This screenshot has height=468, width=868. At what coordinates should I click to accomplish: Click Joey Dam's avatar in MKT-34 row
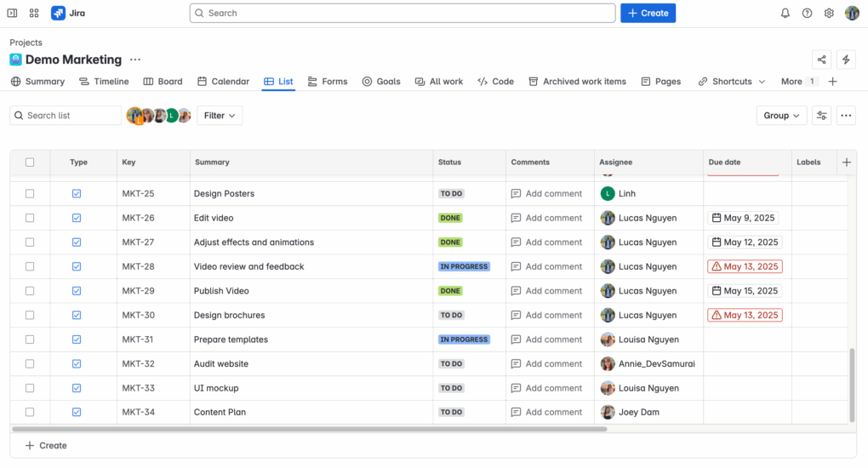tap(608, 412)
